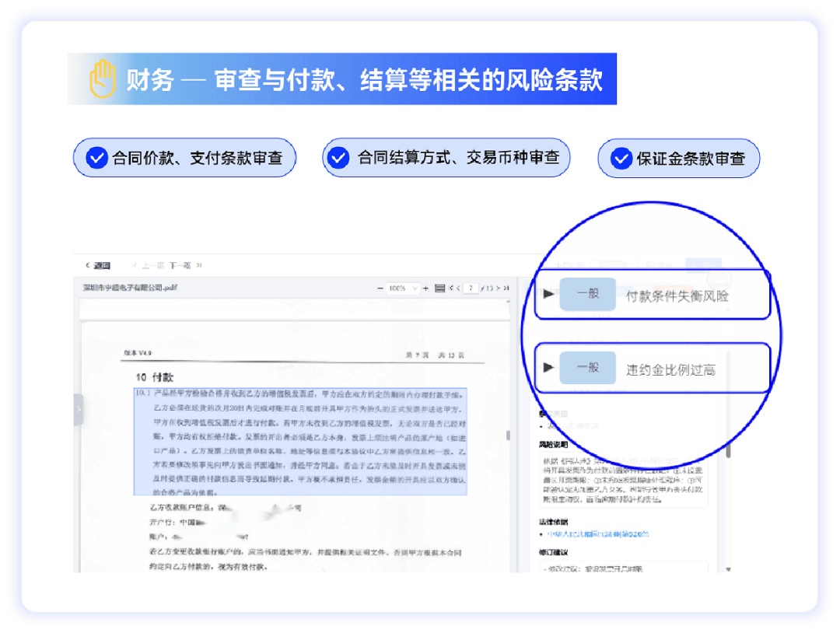
Task: Open the blue legal basis link
Action: click(598, 534)
